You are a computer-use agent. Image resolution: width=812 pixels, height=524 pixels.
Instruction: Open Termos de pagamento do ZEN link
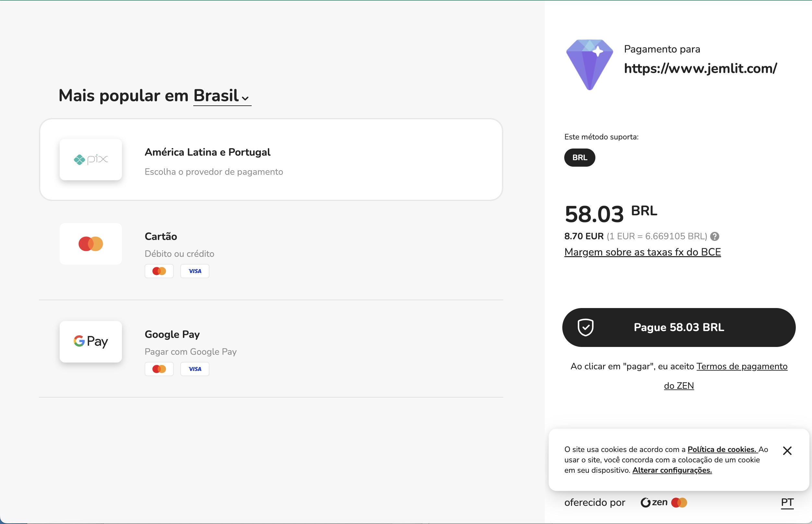[742, 366]
